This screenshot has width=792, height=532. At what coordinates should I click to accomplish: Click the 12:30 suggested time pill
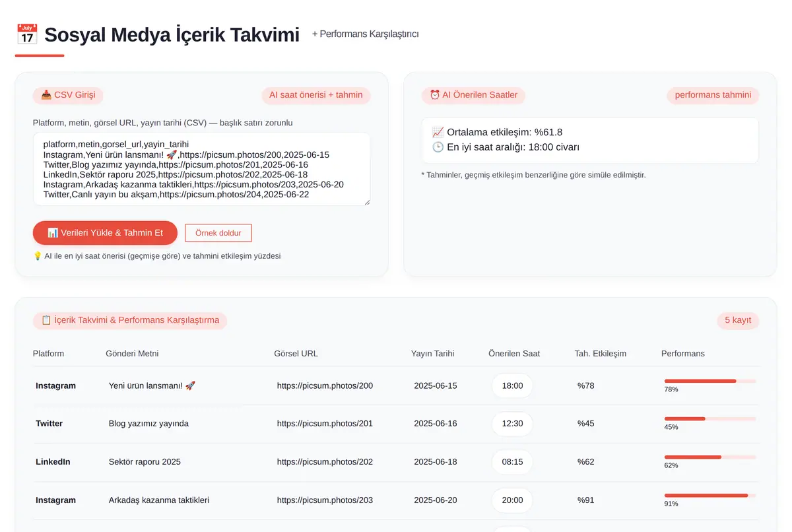click(x=512, y=424)
